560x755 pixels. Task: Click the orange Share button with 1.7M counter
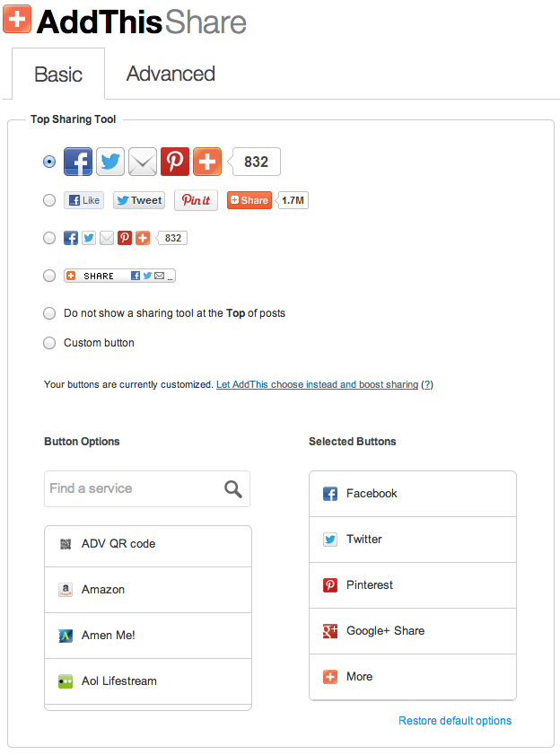pos(249,200)
